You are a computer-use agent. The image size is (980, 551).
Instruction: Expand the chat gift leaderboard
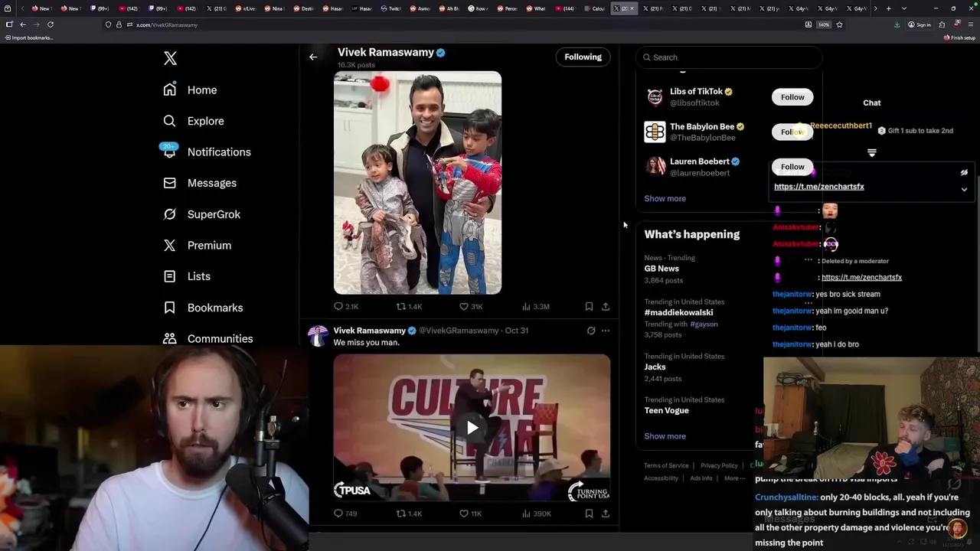(871, 153)
